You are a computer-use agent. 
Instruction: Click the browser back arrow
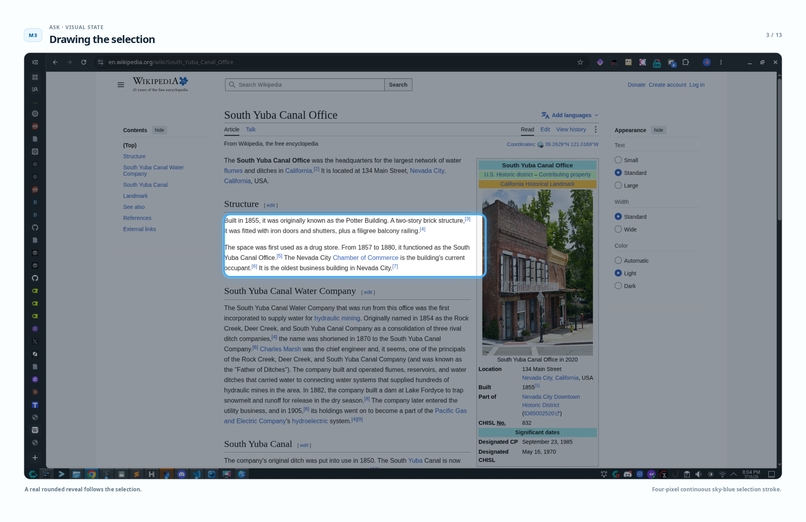(55, 62)
